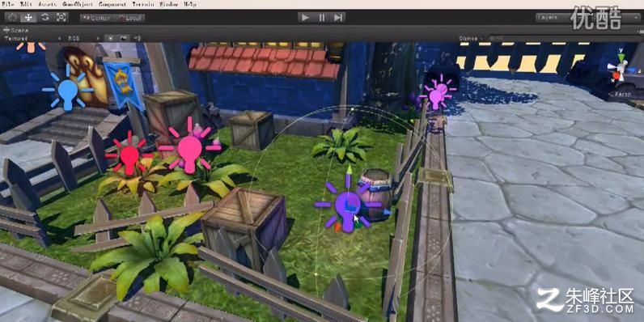Select the Move transform tool
This screenshot has height=322, width=644.
point(28,17)
